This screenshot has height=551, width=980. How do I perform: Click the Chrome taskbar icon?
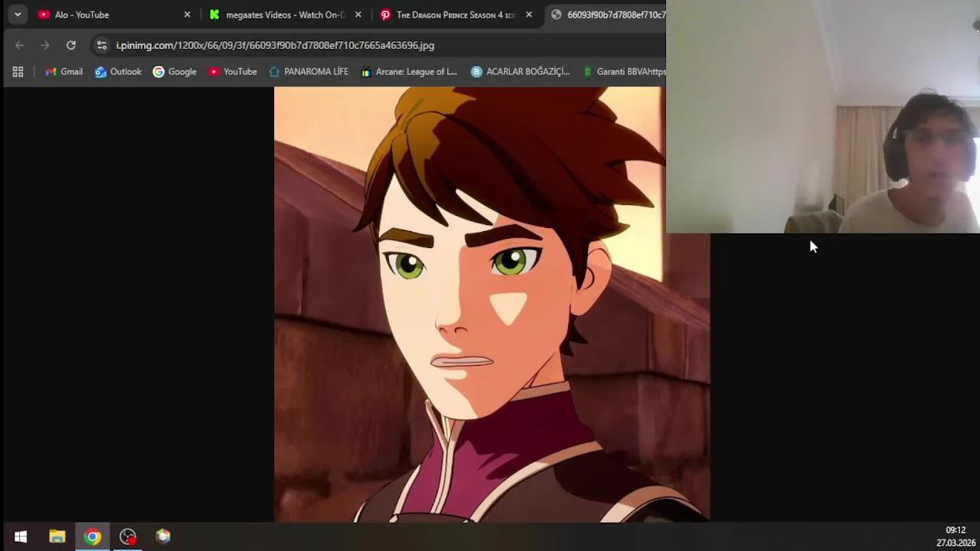(x=93, y=536)
